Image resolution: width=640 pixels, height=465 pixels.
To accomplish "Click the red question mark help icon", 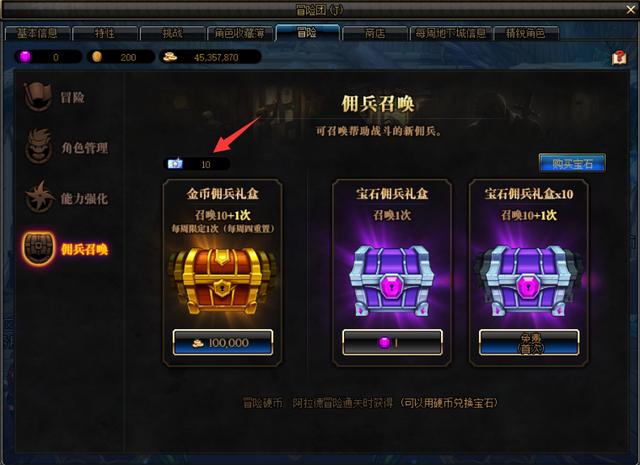I will [619, 58].
